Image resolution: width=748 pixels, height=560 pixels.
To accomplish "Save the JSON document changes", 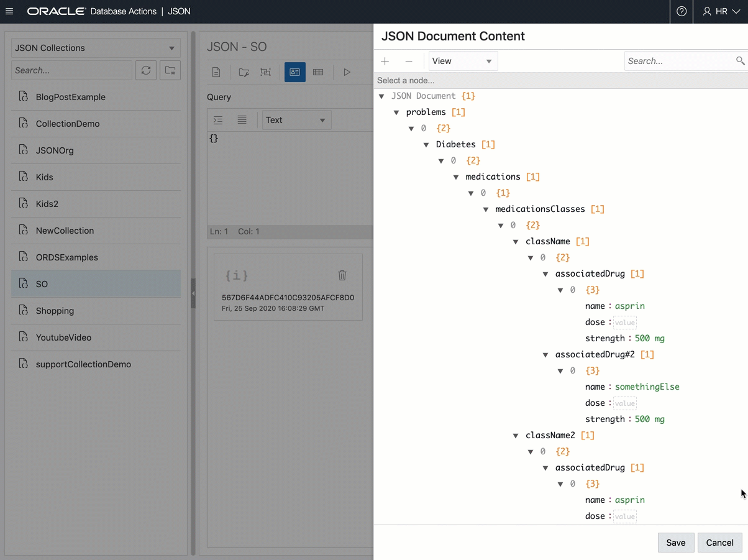I will pyautogui.click(x=676, y=542).
